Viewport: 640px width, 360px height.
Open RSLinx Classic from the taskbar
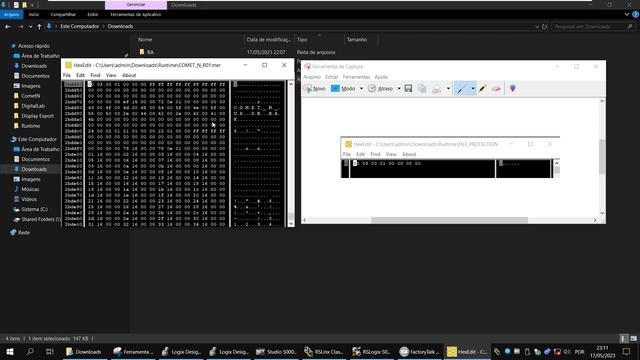[324, 351]
